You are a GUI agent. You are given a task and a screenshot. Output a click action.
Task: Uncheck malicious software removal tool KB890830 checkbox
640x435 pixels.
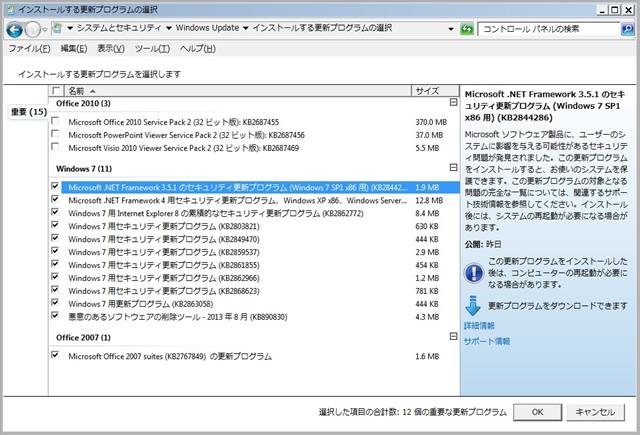55,316
